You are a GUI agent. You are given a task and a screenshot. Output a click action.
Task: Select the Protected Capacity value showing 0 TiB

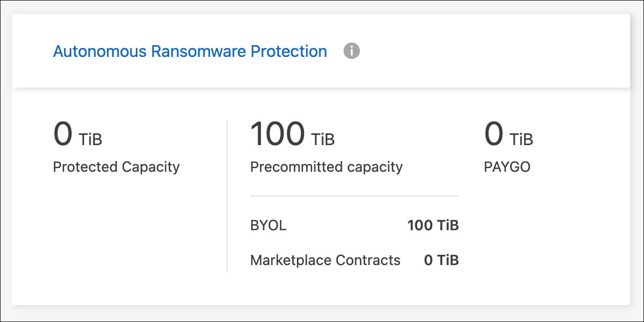point(77,134)
